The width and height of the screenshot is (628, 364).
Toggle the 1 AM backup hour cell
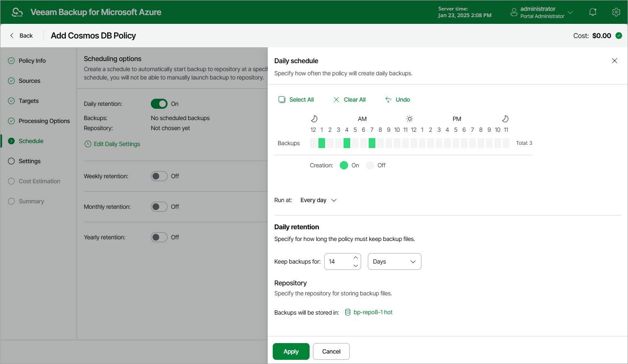pyautogui.click(x=322, y=143)
